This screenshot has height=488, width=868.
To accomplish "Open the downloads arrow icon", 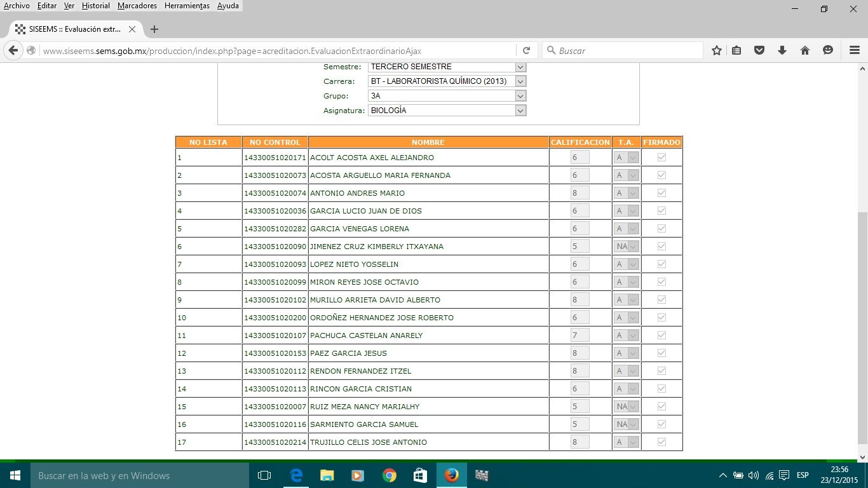I will point(782,50).
